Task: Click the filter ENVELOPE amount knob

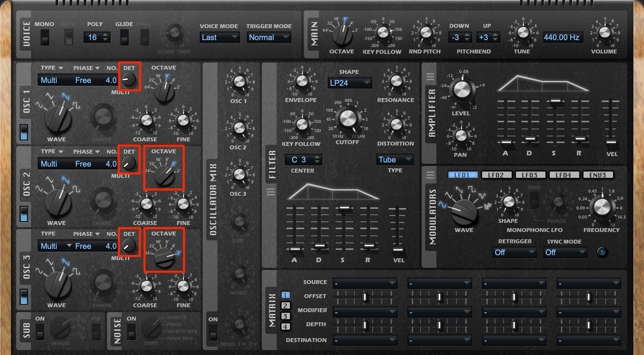Action: pyautogui.click(x=302, y=81)
